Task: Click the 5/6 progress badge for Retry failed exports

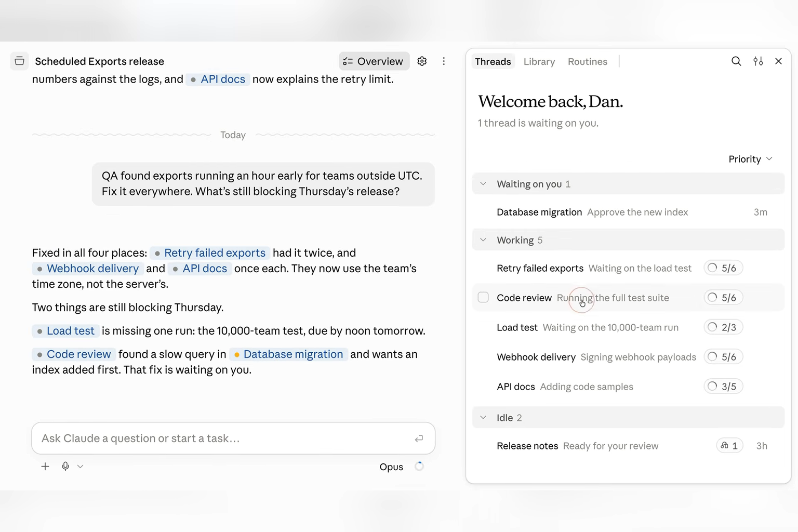Action: point(723,268)
